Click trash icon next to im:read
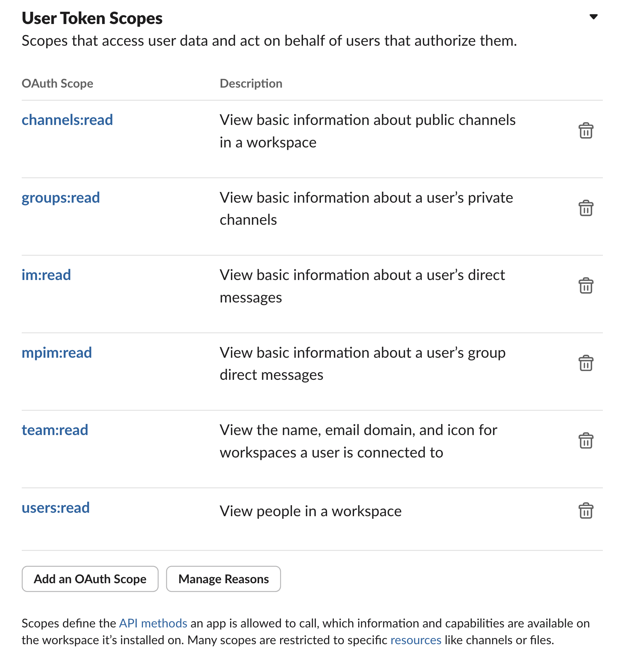This screenshot has height=672, width=625. tap(586, 285)
